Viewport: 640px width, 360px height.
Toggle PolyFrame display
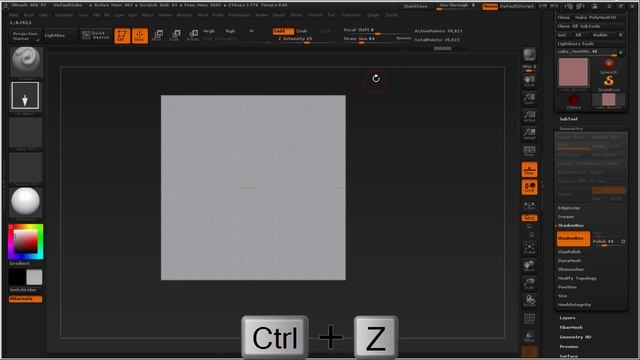(529, 319)
